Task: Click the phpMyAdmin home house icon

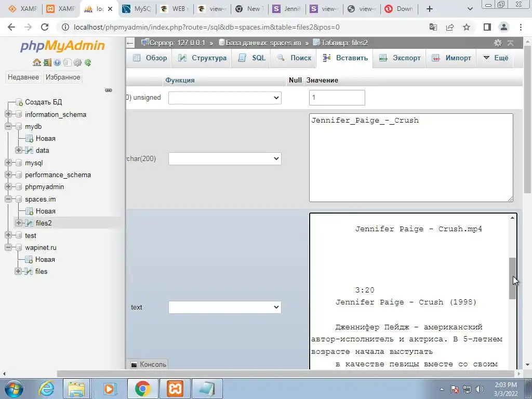Action: pos(37,62)
